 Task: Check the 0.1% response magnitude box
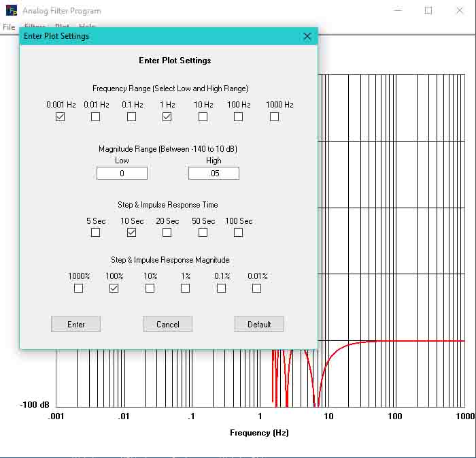pyautogui.click(x=221, y=288)
